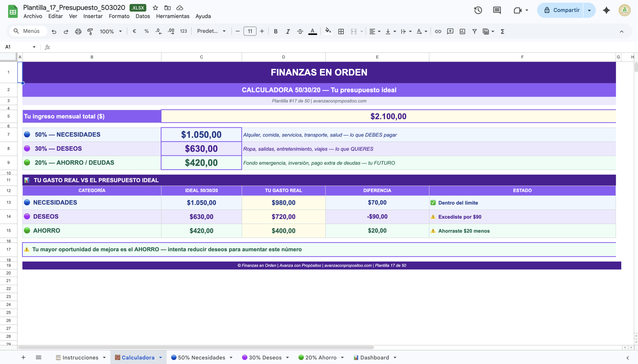Add a new sheet with plus button
The width and height of the screenshot is (638, 364).
pyautogui.click(x=23, y=358)
